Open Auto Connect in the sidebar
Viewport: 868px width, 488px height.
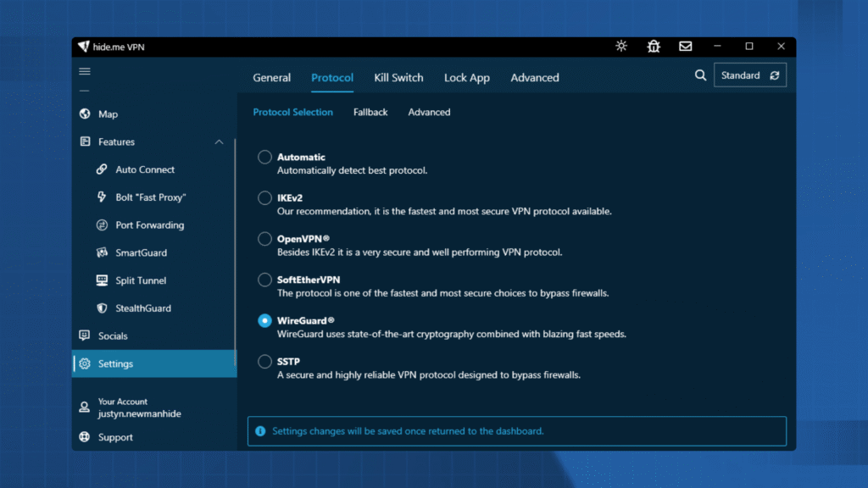point(145,169)
